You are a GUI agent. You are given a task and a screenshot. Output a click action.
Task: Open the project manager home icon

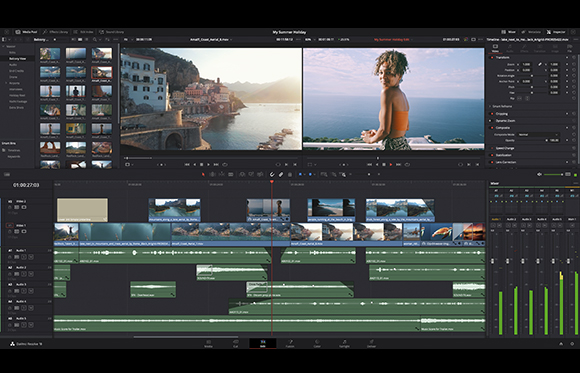click(561, 344)
